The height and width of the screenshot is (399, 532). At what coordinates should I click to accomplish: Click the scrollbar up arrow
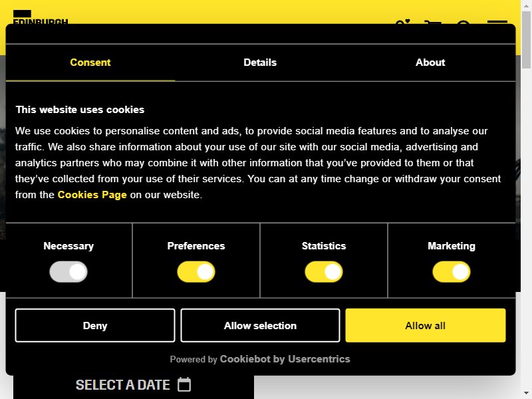tap(526, 5)
